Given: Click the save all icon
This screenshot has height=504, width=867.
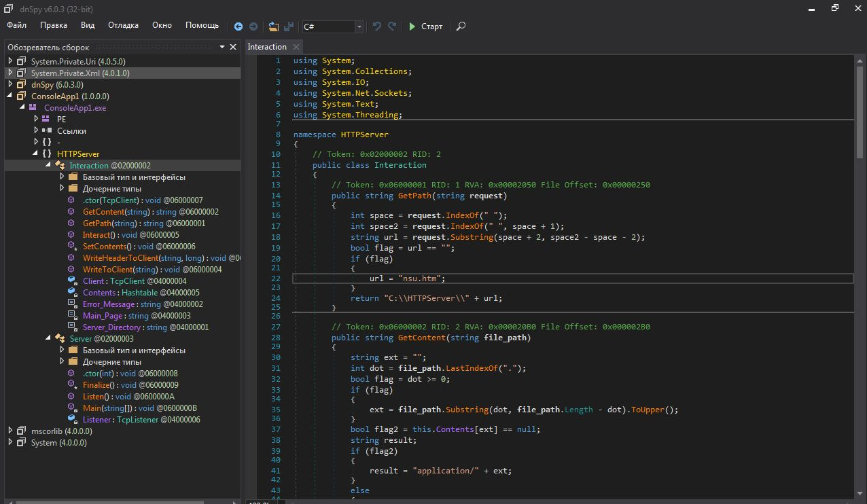Looking at the screenshot, I should point(289,26).
